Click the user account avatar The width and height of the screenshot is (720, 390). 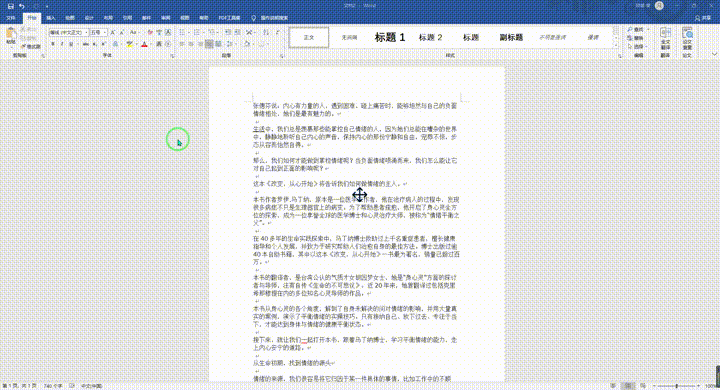[x=659, y=6]
